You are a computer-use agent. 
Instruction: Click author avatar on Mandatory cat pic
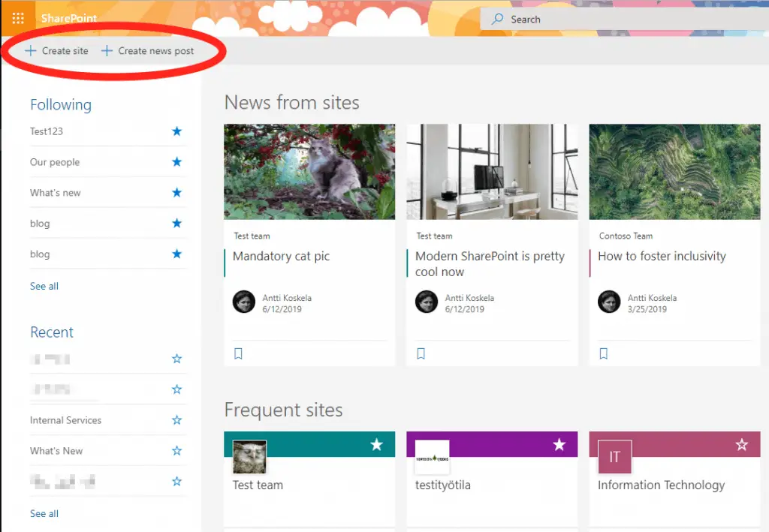click(x=244, y=302)
